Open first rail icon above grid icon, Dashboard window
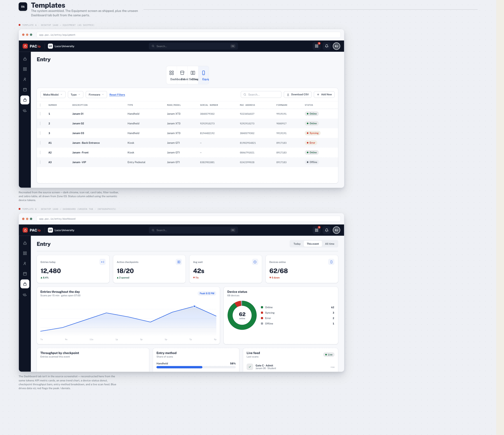Screen dimensions: 504x435 [x=25, y=243]
